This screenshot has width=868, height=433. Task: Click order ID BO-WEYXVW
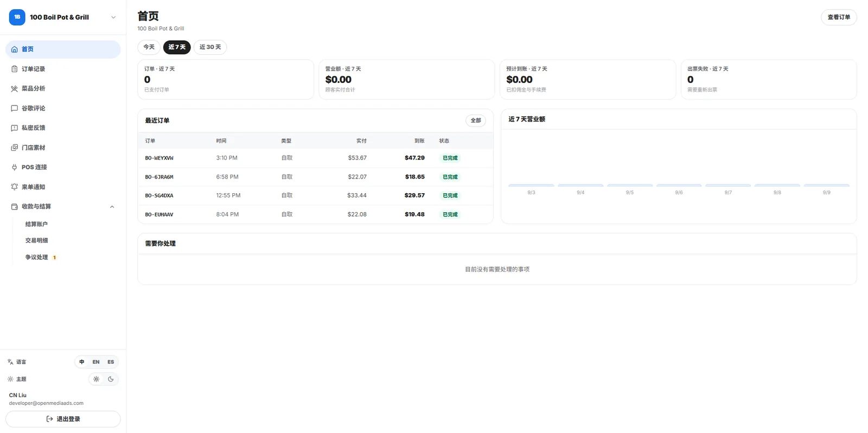159,158
